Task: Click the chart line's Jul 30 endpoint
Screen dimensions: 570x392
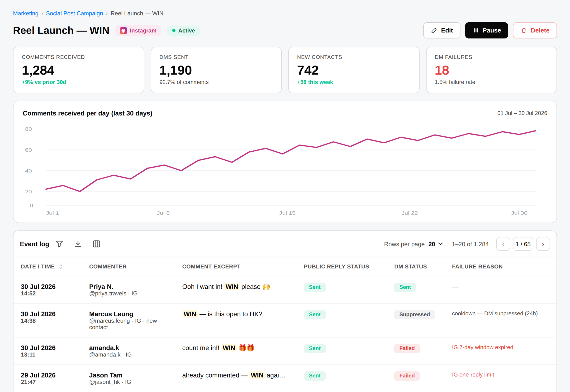Action: click(x=536, y=131)
